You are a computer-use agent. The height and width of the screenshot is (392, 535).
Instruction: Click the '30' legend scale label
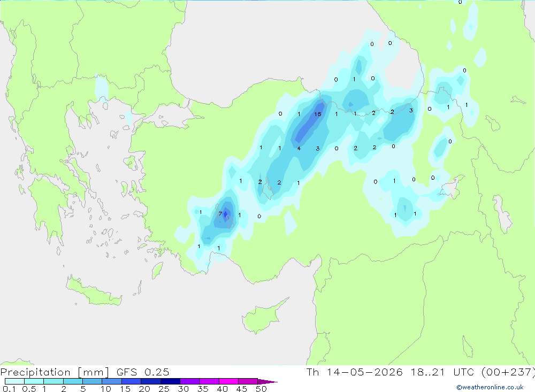(183, 389)
